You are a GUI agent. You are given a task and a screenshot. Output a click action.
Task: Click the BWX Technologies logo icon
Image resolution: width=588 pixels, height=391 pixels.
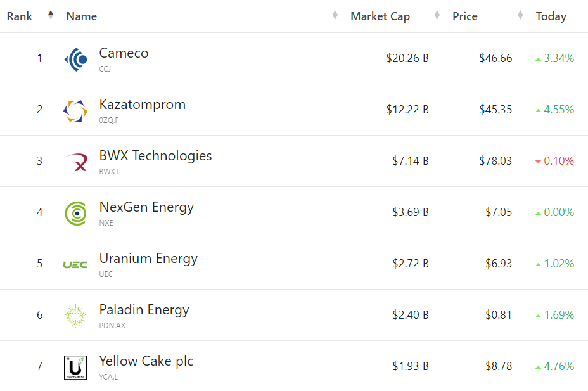click(75, 162)
